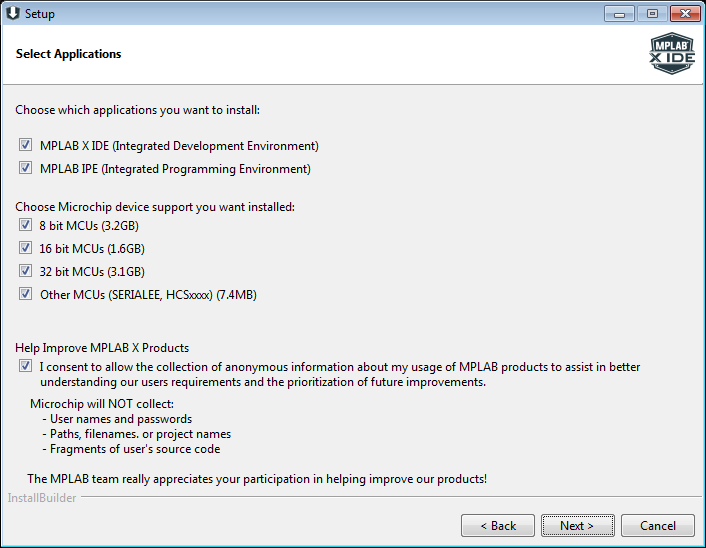
Task: Click the MPLAB team appreciation message
Action: (257, 479)
